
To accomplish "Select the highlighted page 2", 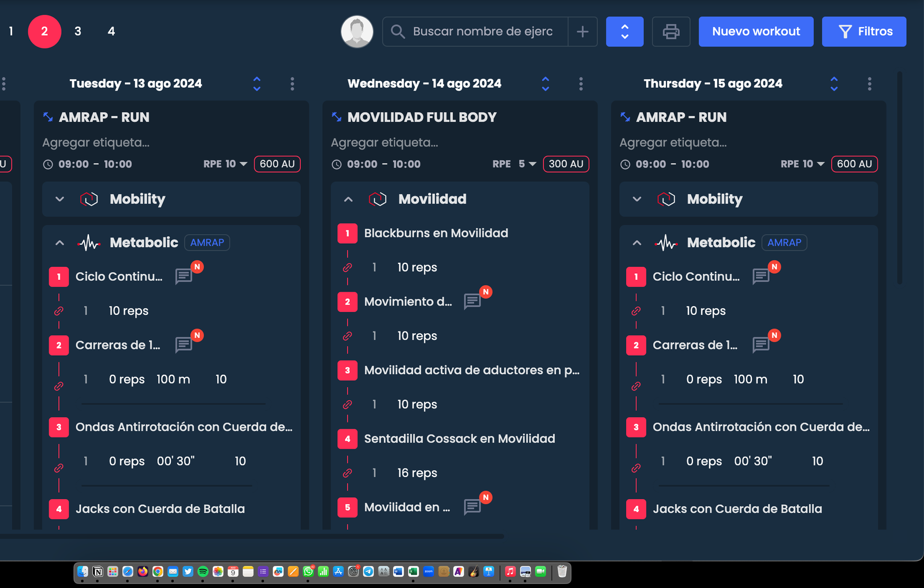I will point(44,31).
